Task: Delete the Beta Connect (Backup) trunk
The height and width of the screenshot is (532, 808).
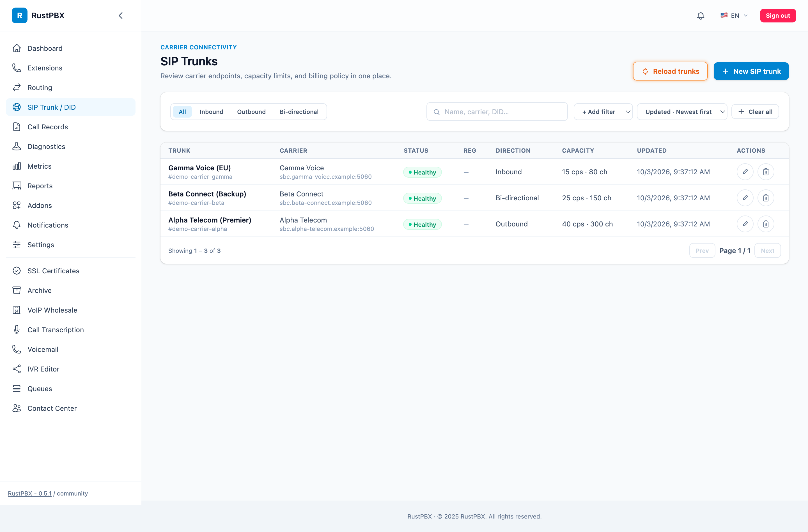Action: [766, 198]
